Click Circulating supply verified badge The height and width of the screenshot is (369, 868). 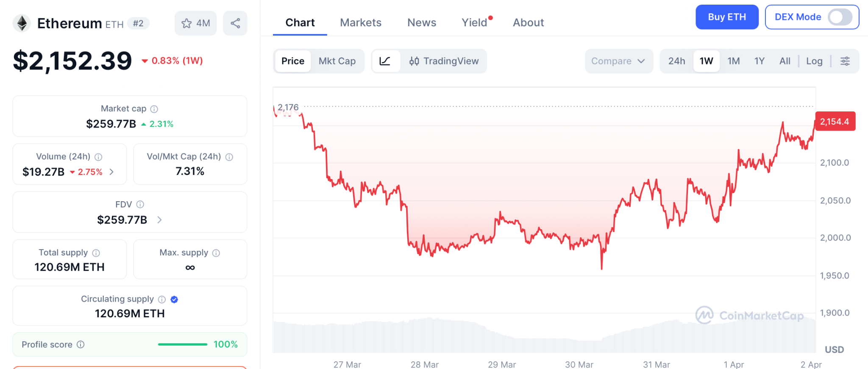174,300
